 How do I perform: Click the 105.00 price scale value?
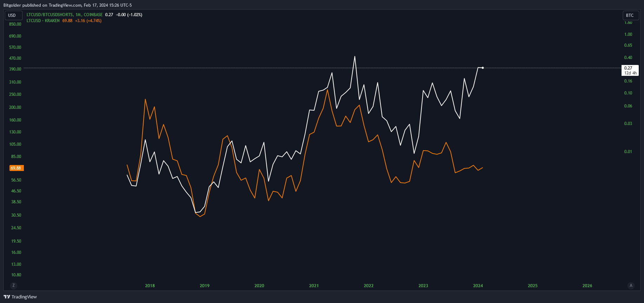pyautogui.click(x=15, y=144)
